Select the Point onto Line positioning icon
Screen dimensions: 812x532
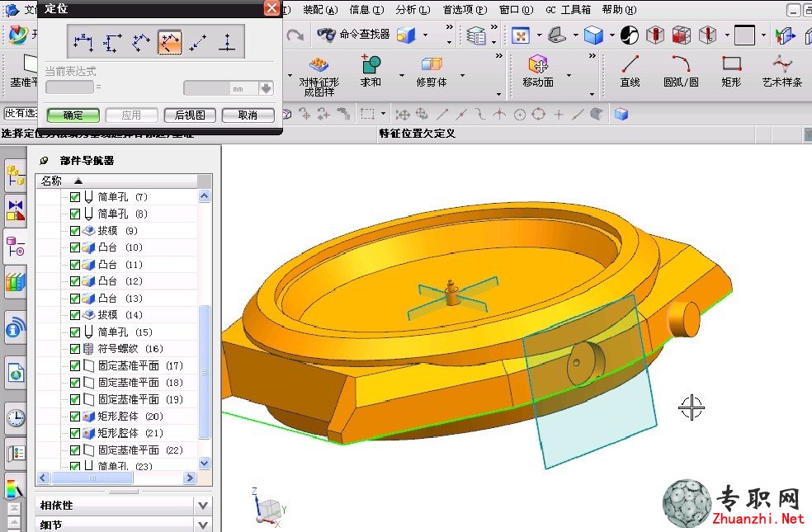point(227,43)
